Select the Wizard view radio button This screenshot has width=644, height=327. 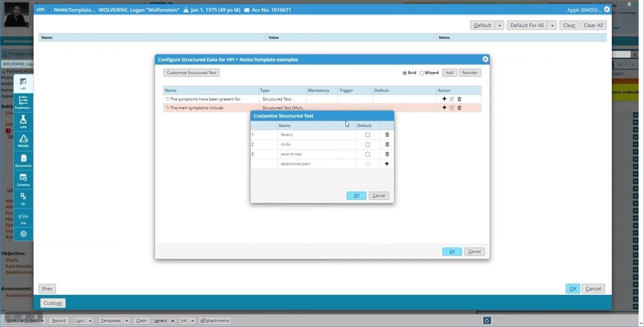click(422, 73)
